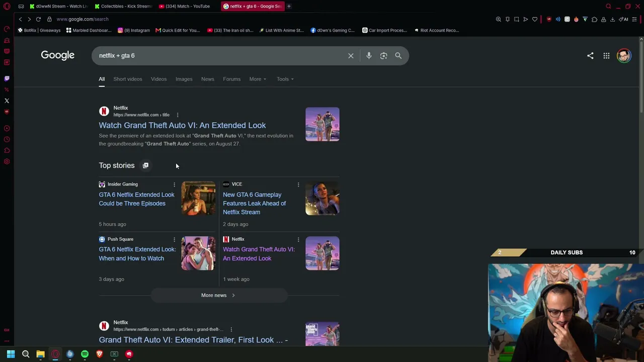The image size is (644, 362).
Task: Click the zoom magnifier toolbar icon
Action: (499, 19)
